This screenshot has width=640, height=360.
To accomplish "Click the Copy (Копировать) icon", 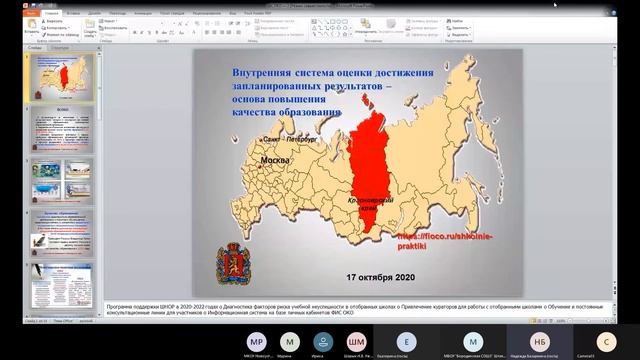I will click(x=44, y=28).
